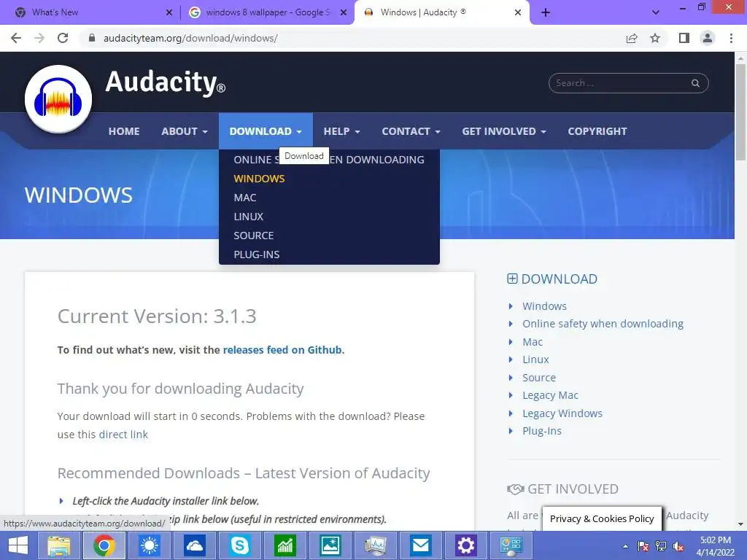The height and width of the screenshot is (560, 747).
Task: Close the Google Search tab
Action: (x=344, y=12)
